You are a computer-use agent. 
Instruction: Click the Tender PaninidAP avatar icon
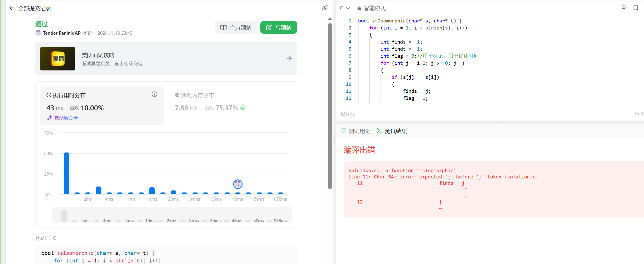pyautogui.click(x=38, y=33)
